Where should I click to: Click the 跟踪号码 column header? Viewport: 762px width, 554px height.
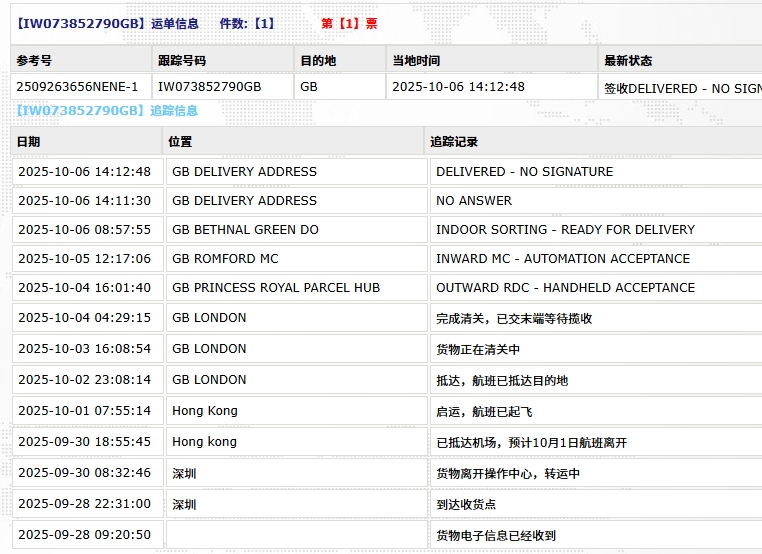[184, 60]
